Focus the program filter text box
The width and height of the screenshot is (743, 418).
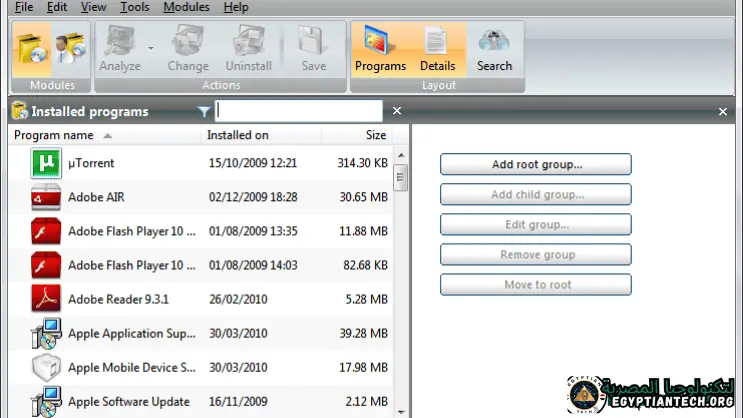[299, 111]
